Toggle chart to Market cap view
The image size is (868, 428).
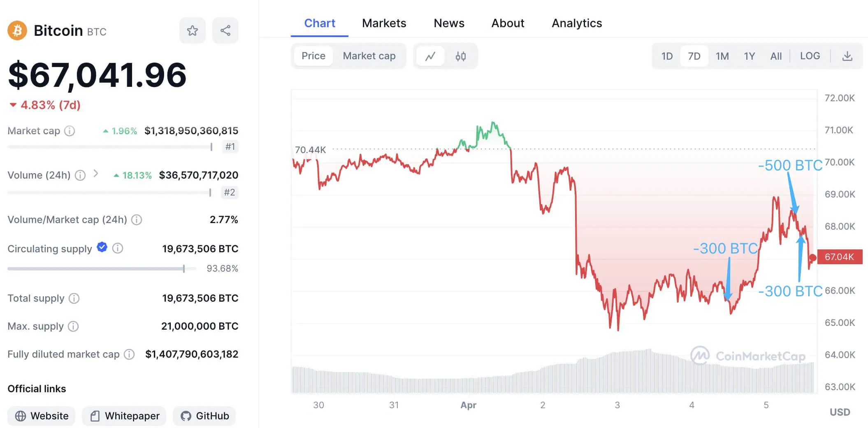[369, 56]
